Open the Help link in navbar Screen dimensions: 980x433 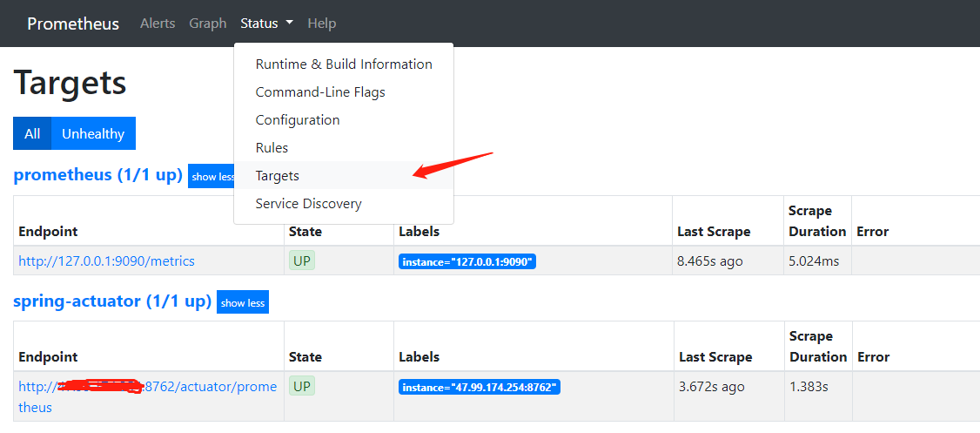click(x=322, y=24)
